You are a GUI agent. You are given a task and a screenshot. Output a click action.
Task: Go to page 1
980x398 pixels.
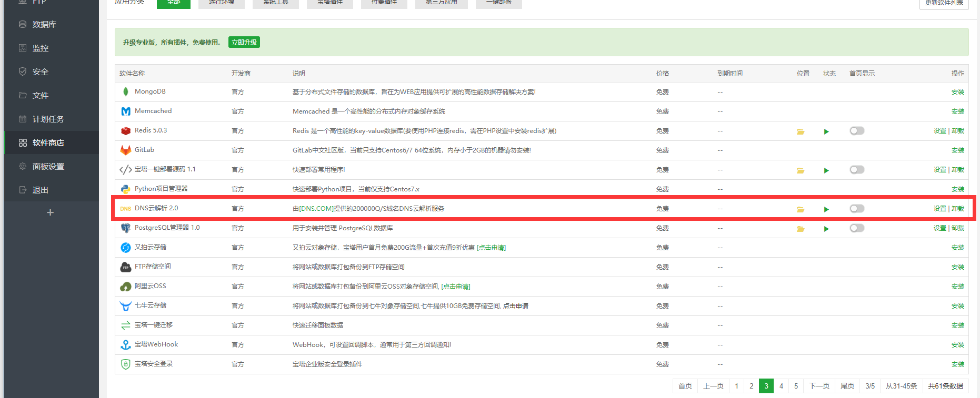(x=736, y=386)
